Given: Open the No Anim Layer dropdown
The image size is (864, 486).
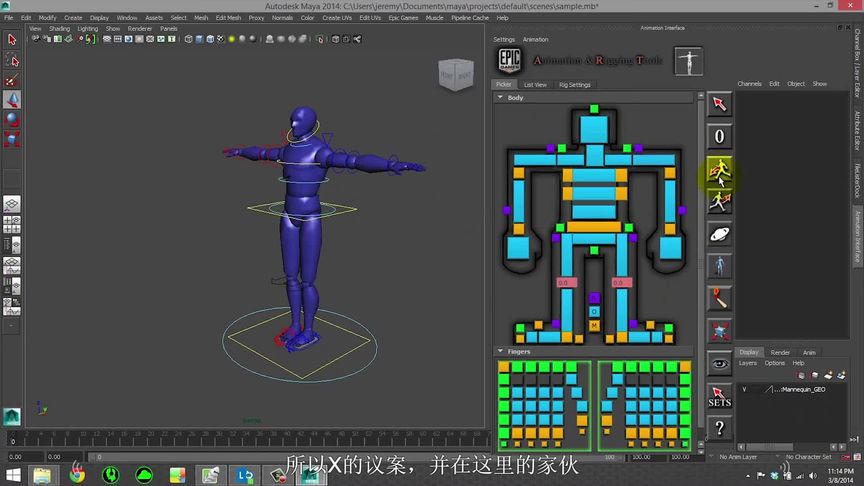Looking at the screenshot, I should click(738, 457).
